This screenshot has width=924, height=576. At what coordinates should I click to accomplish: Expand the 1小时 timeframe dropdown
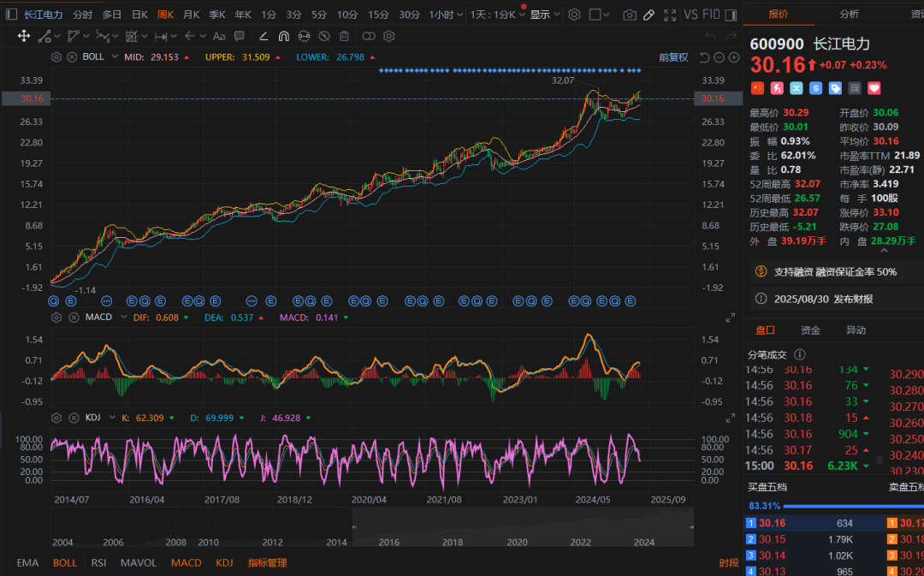coord(446,15)
